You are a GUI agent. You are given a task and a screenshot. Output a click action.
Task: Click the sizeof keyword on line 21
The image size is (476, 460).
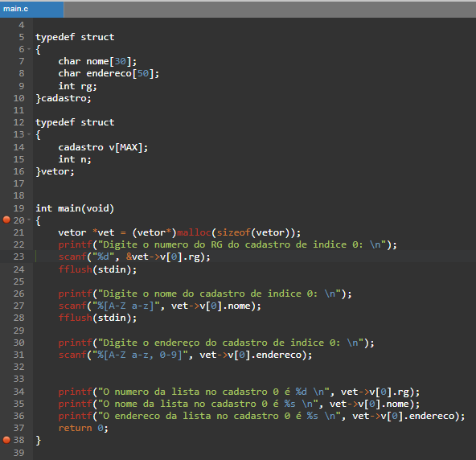point(234,232)
